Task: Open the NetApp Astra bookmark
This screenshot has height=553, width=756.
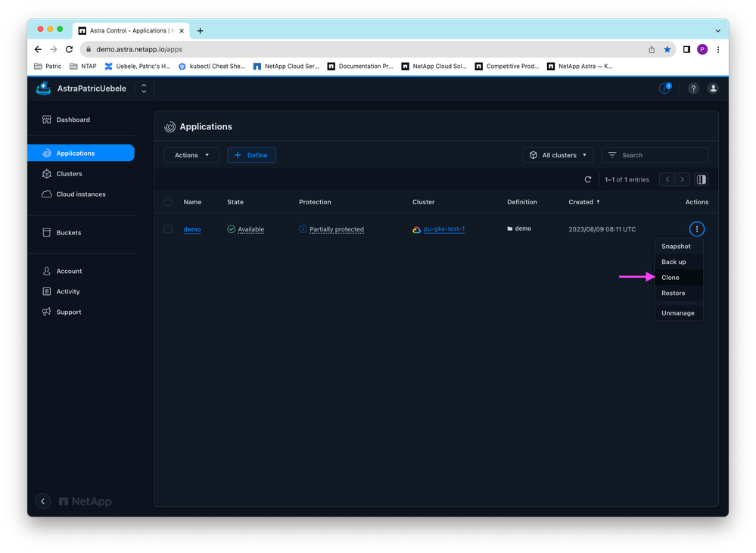Action: point(580,67)
